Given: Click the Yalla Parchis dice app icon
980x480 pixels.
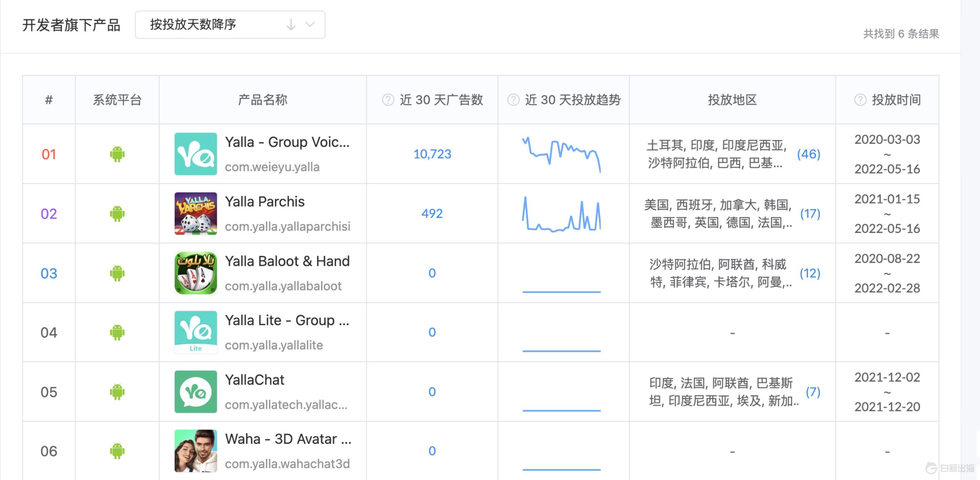Looking at the screenshot, I should (x=196, y=213).
